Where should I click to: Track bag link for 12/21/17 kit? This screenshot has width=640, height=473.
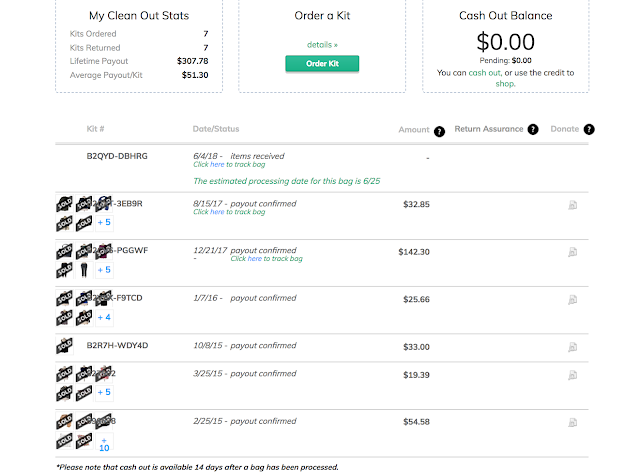pos(267,259)
